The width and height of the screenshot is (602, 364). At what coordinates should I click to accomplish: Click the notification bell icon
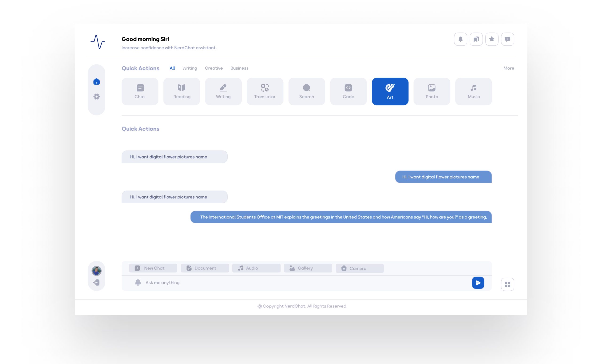tap(460, 39)
